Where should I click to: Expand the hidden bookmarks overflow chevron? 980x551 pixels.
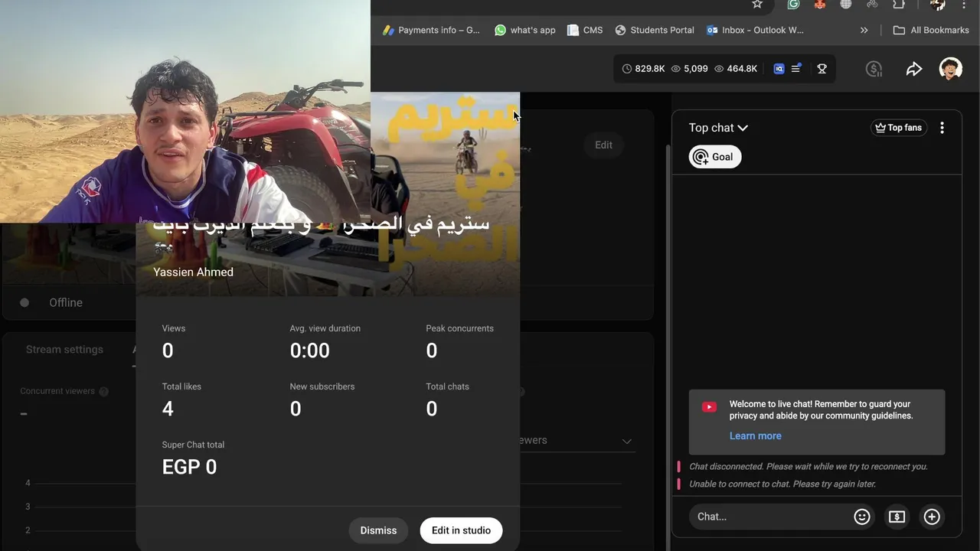coord(864,30)
